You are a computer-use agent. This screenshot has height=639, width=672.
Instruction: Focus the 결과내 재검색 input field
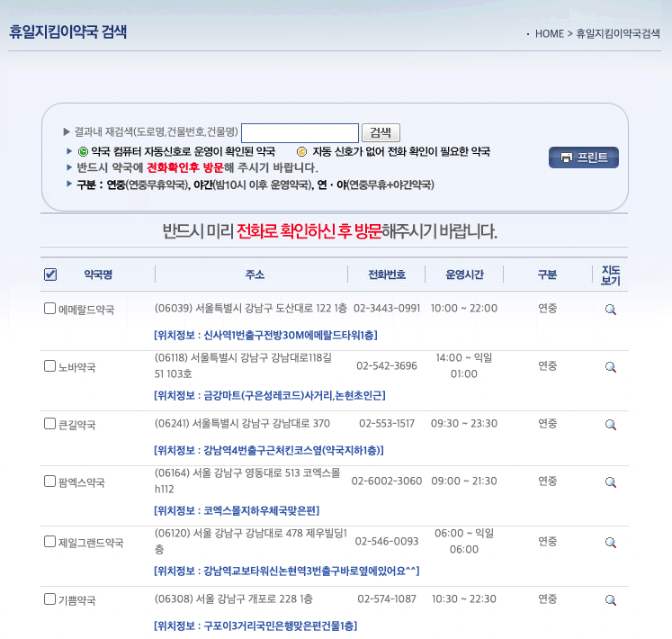point(300,133)
